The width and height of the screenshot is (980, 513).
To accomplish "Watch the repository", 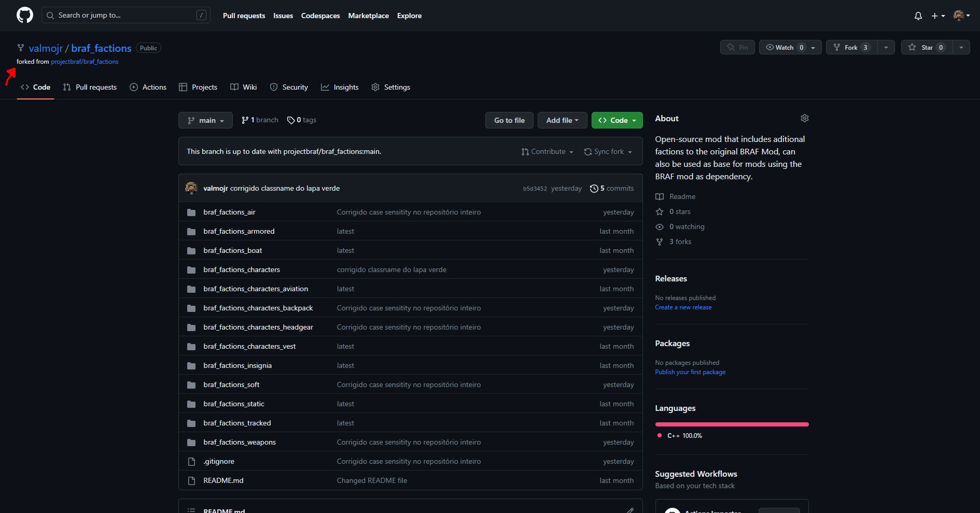I will (x=790, y=47).
